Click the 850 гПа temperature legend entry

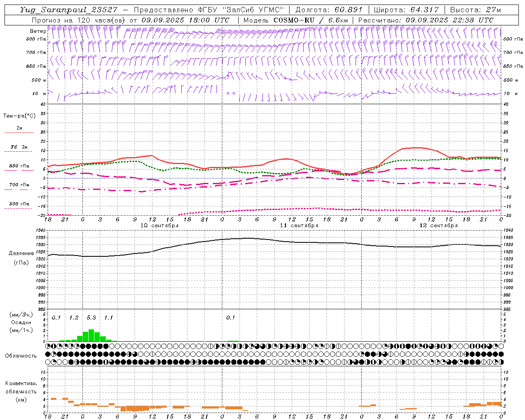19,166
